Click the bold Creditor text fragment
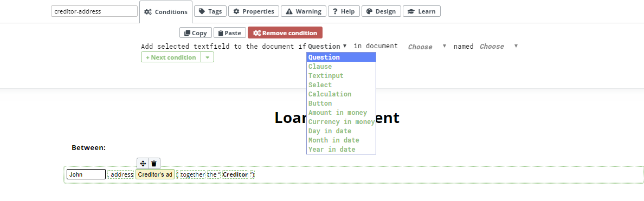This screenshot has height=201, width=644. (x=235, y=174)
